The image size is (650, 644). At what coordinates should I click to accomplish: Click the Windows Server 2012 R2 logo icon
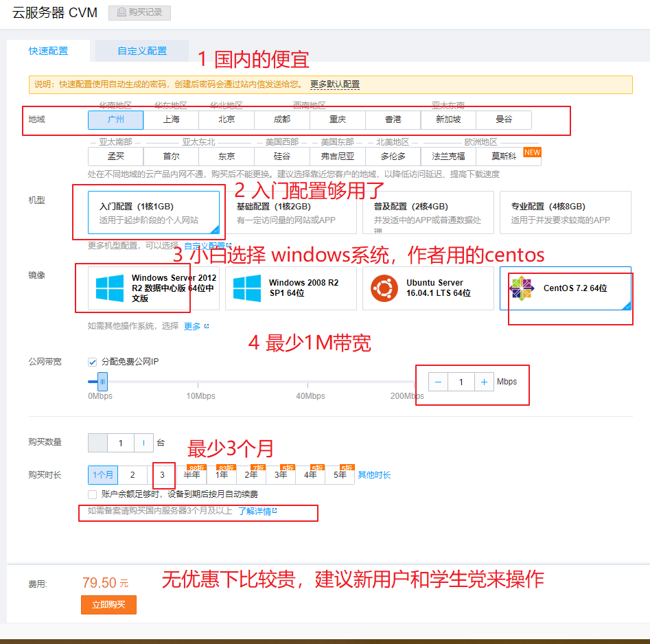point(110,288)
